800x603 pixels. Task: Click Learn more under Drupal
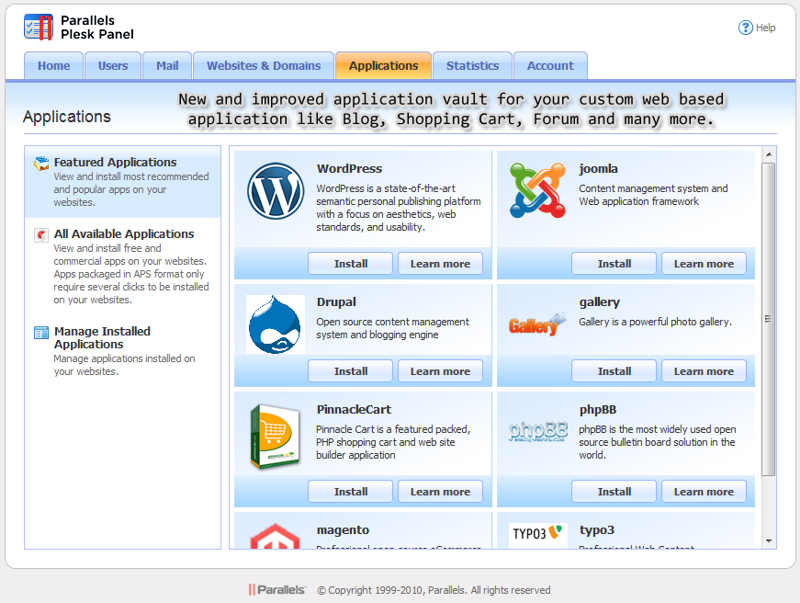tap(440, 371)
